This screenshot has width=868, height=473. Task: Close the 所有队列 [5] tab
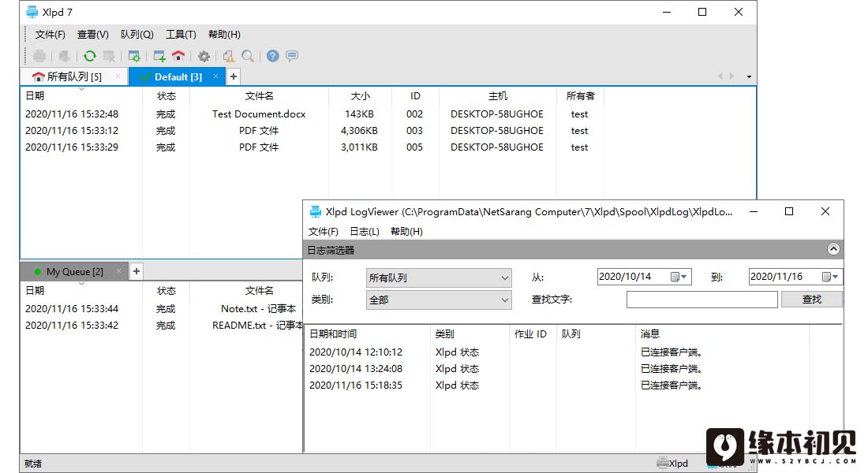pyautogui.click(x=118, y=76)
